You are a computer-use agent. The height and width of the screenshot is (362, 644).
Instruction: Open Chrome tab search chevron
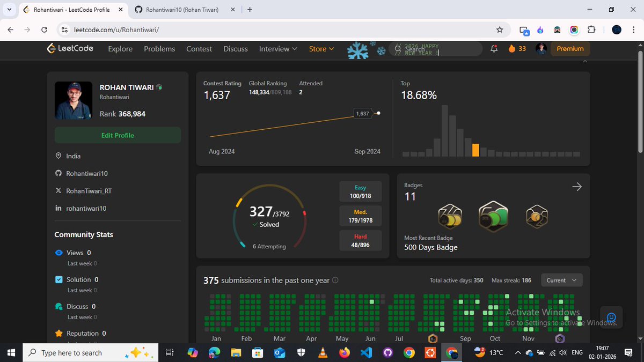[x=9, y=10]
